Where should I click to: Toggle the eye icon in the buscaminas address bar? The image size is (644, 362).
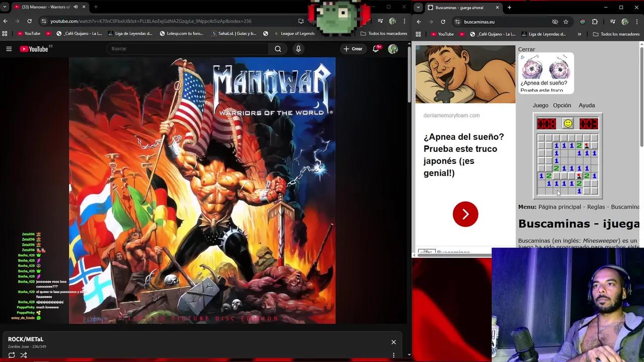click(555, 21)
